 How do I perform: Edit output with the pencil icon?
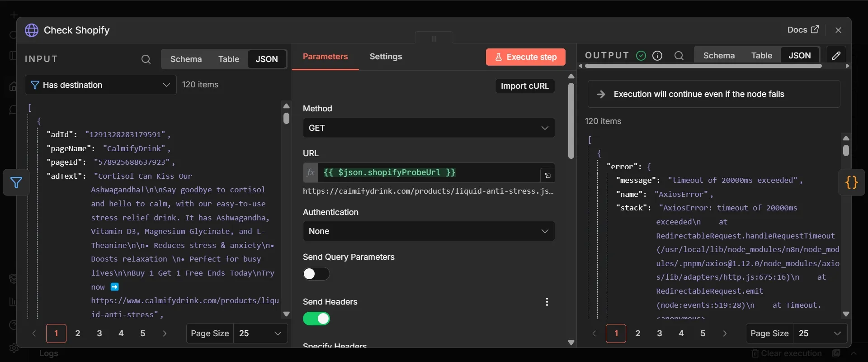[836, 56]
